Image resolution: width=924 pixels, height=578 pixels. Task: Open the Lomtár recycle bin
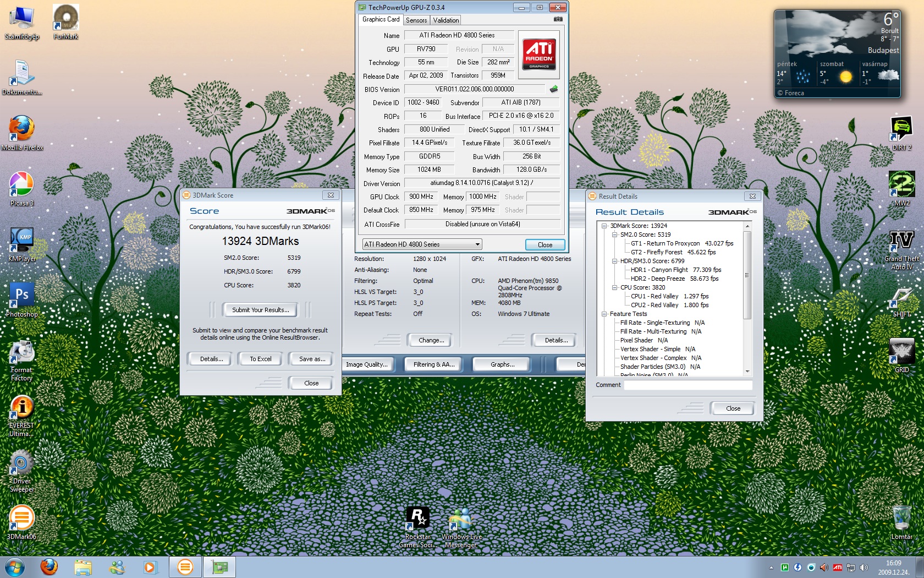pos(902,522)
